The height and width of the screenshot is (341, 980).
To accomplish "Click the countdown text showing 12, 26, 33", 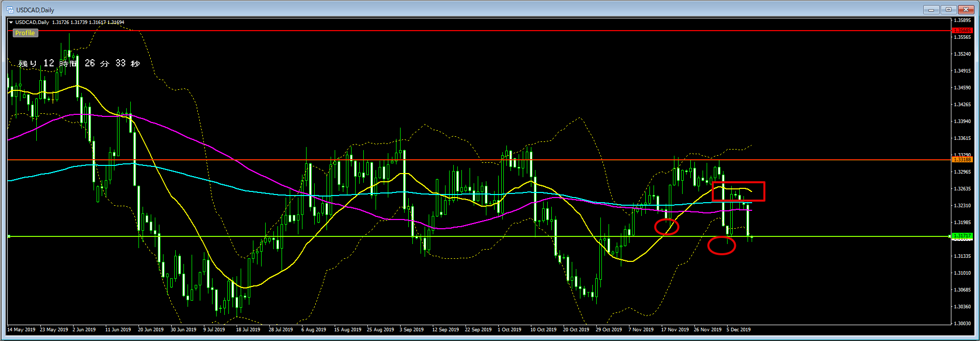I will (x=79, y=63).
